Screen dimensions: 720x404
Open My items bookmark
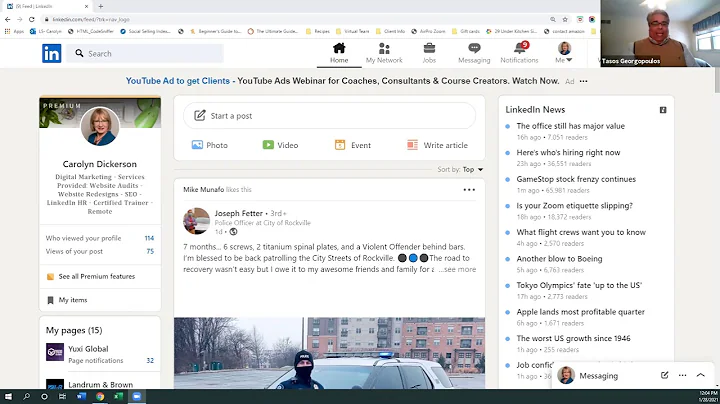[67, 300]
